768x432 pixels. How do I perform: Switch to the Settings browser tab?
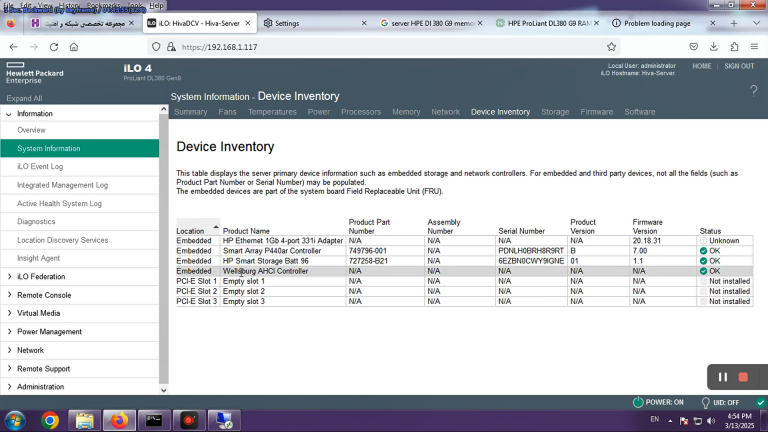pos(315,23)
